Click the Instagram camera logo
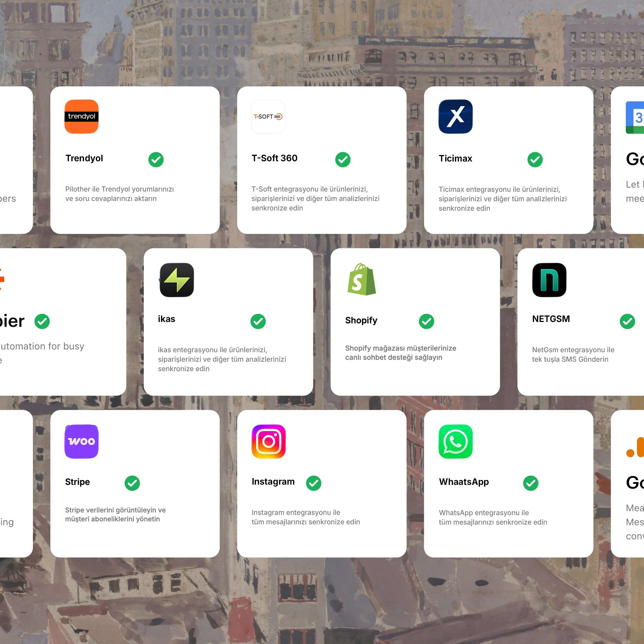644x644 pixels. (269, 441)
